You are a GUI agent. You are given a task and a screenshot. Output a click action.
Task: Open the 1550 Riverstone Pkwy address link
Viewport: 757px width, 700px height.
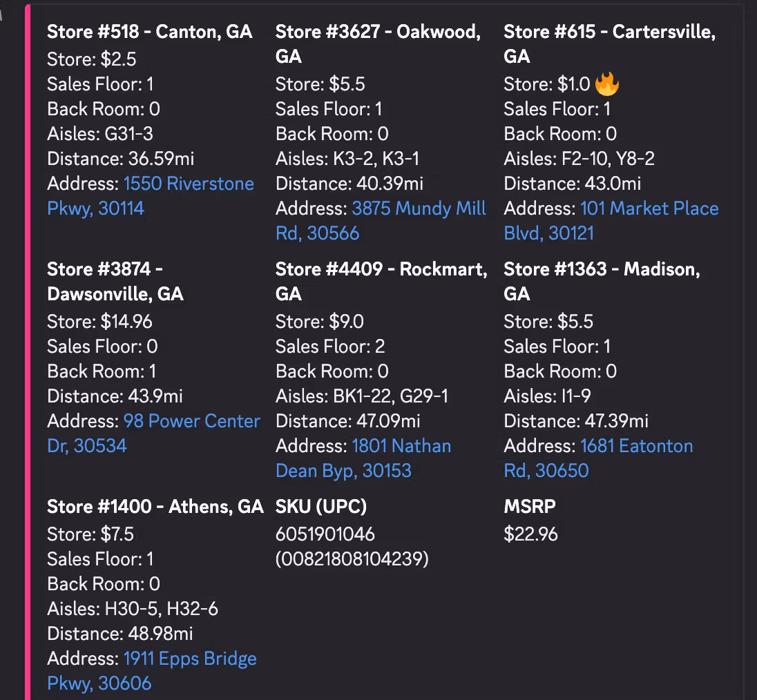[189, 184]
